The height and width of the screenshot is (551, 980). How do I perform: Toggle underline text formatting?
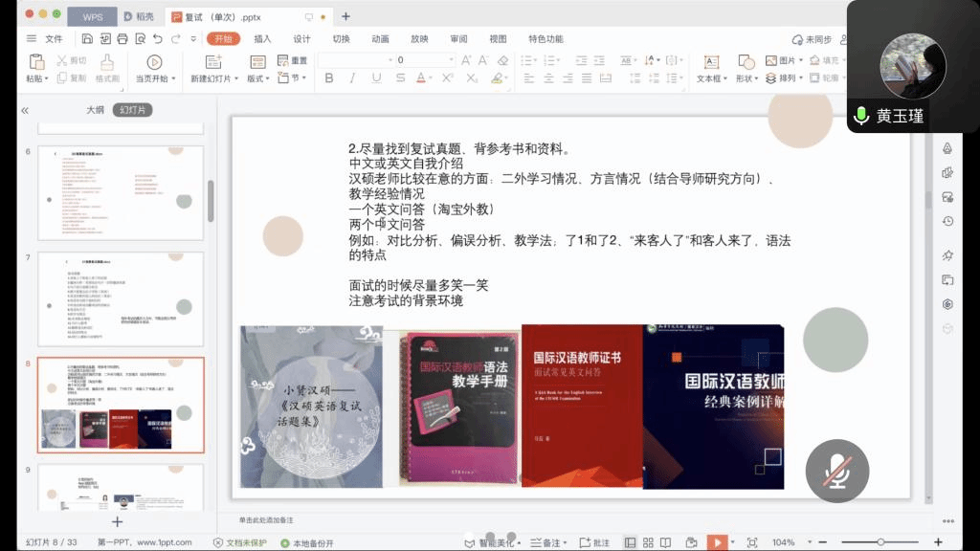(x=376, y=78)
